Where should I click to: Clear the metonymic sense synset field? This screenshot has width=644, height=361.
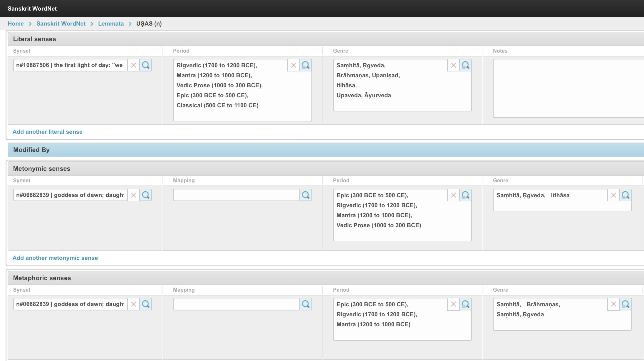(x=133, y=195)
